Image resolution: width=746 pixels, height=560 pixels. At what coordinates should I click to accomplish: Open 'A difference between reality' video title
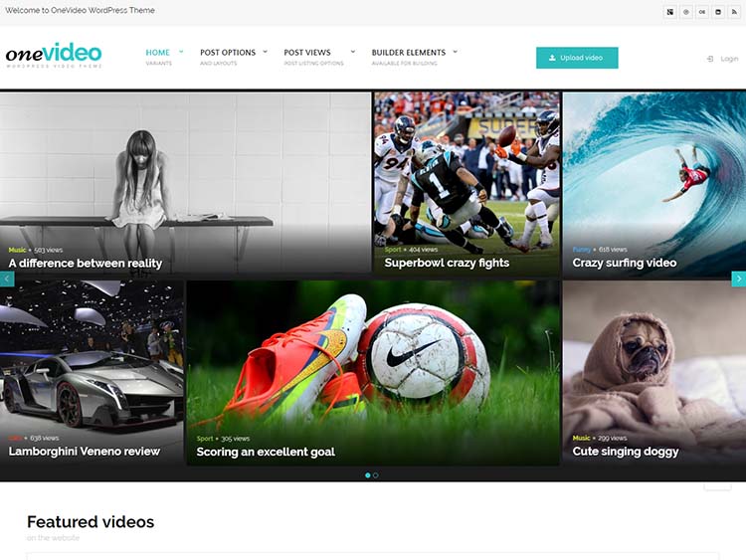(x=86, y=264)
